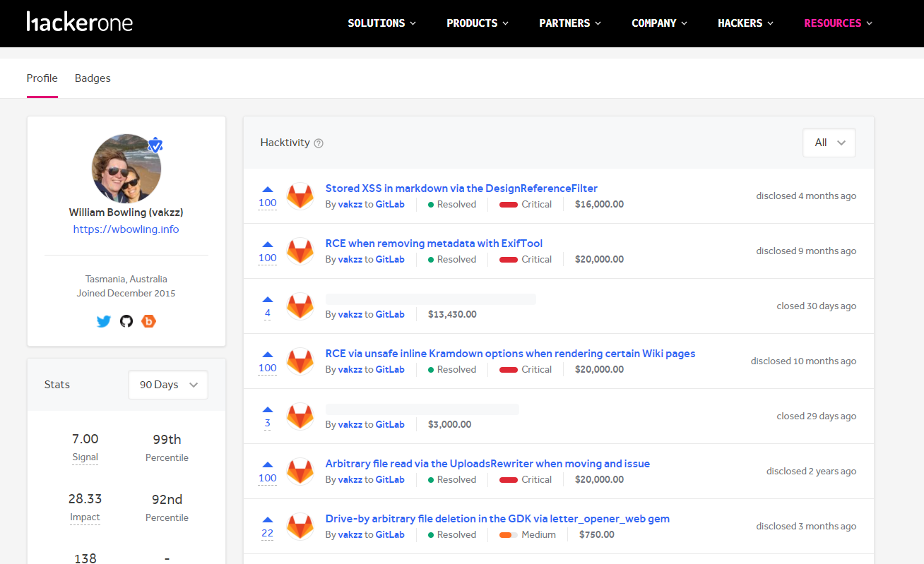This screenshot has height=564, width=924.
Task: Open RCE via unsafe inline Kramdown report
Action: [x=510, y=354]
